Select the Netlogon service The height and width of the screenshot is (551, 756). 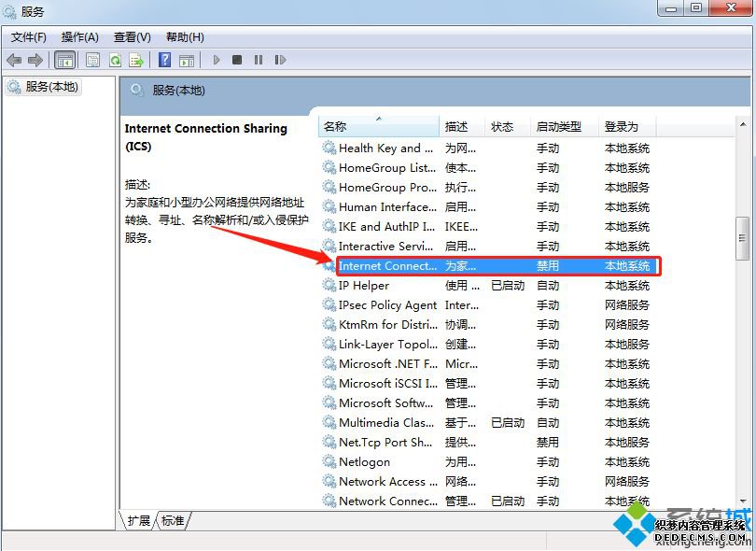(x=487, y=461)
